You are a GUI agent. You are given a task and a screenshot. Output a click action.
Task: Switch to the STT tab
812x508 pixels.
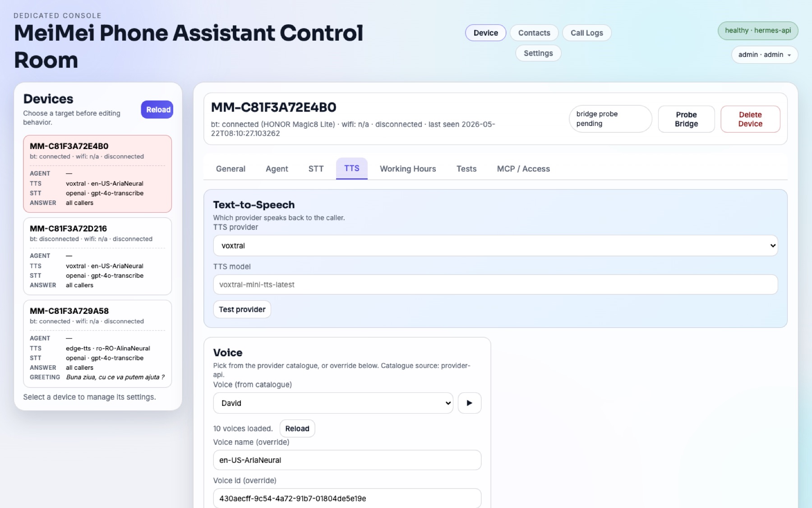pyautogui.click(x=316, y=169)
